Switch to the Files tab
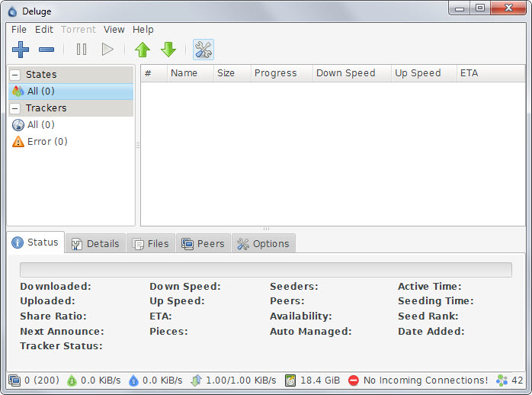Viewport: 532px width, 395px height. 151,244
